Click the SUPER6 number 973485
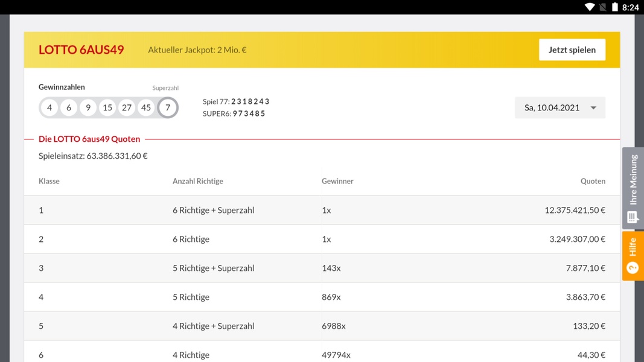The image size is (644, 362). 249,113
